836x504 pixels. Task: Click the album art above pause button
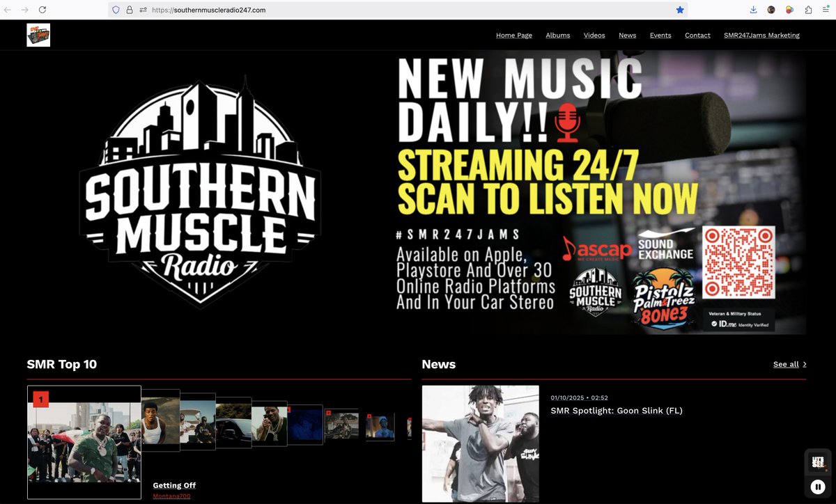(818, 462)
